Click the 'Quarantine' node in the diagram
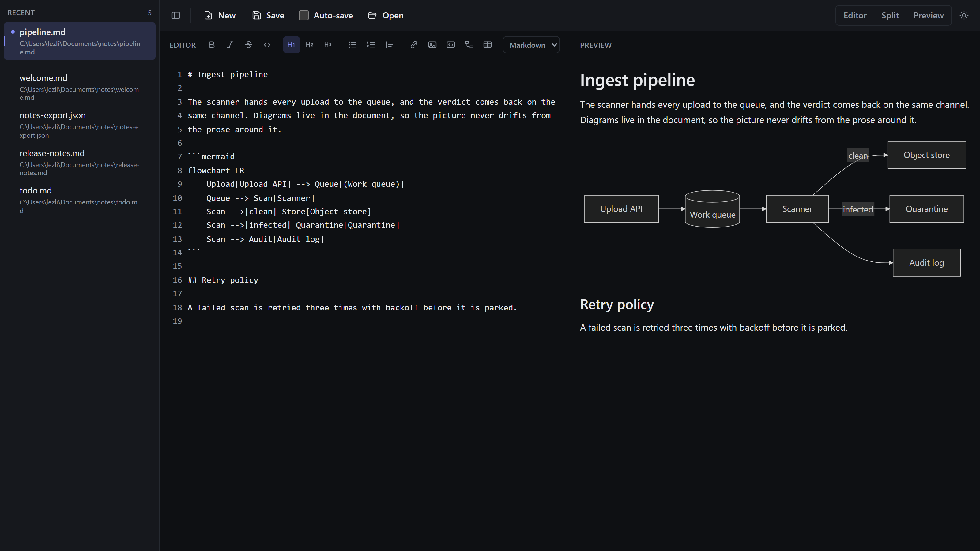This screenshot has height=551, width=980. (926, 209)
